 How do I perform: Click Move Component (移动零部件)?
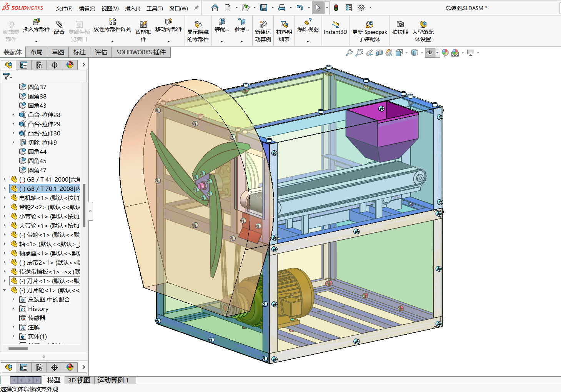(x=169, y=25)
